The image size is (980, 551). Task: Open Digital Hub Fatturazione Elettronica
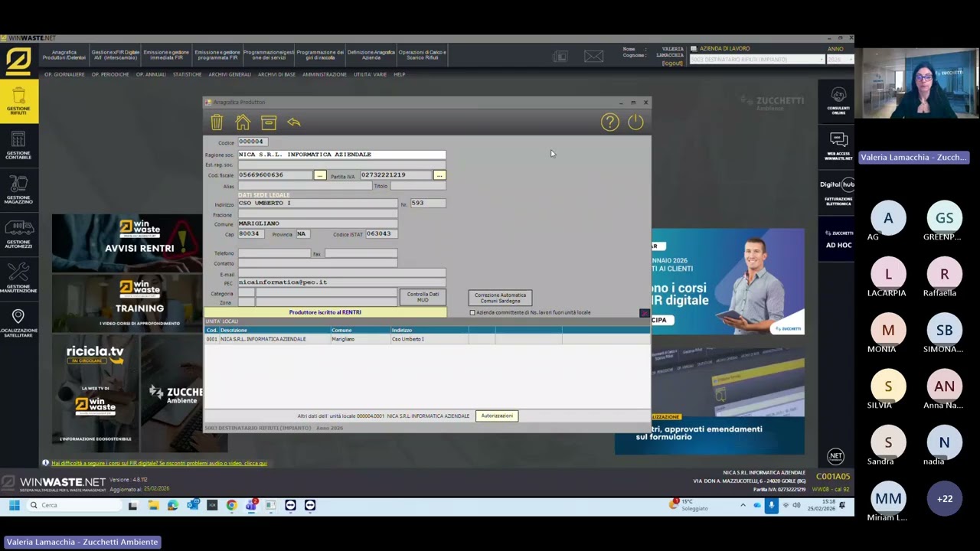(x=838, y=193)
